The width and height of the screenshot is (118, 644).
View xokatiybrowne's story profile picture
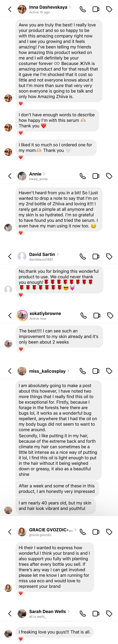pyautogui.click(x=22, y=315)
